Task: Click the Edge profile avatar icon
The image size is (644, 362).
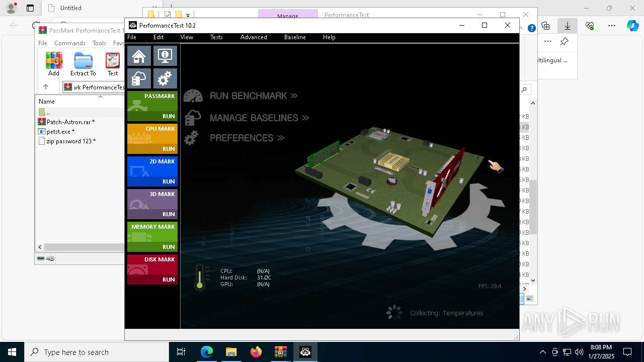Action: point(11,8)
